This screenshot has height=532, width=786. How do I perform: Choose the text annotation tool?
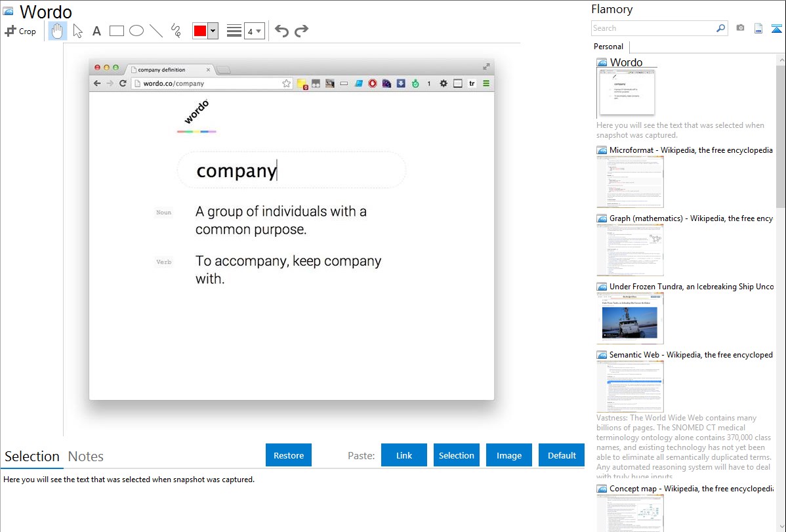click(96, 31)
